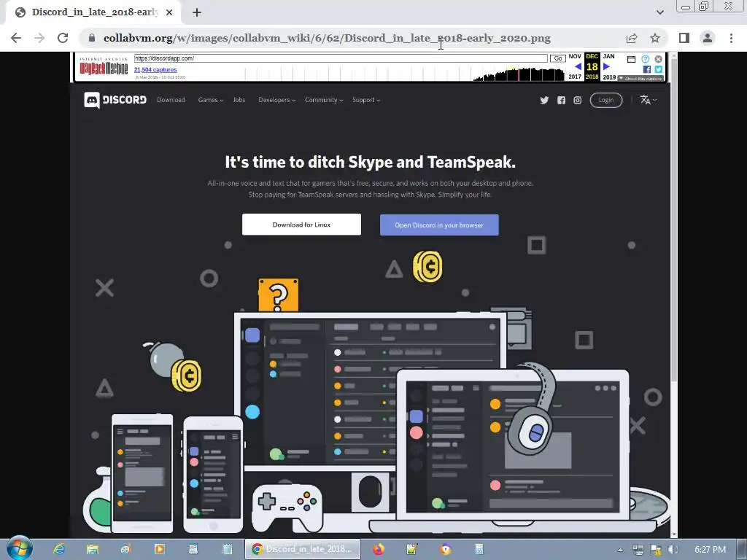Open Chrome three-dot menu

pyautogui.click(x=731, y=38)
